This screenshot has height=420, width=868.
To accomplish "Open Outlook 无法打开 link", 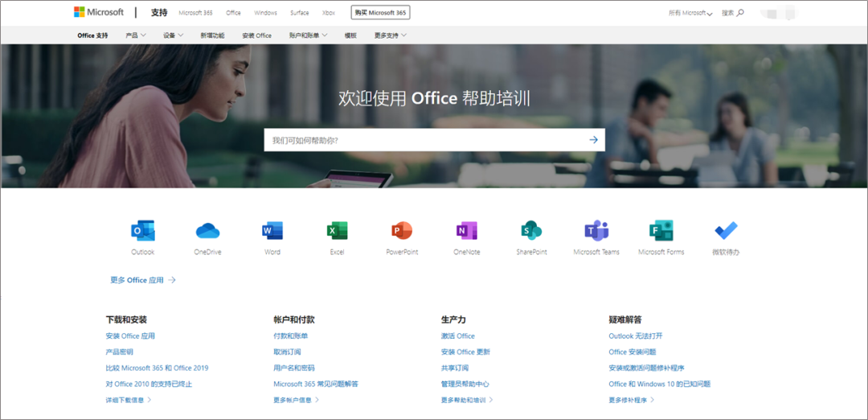I will pyautogui.click(x=636, y=336).
